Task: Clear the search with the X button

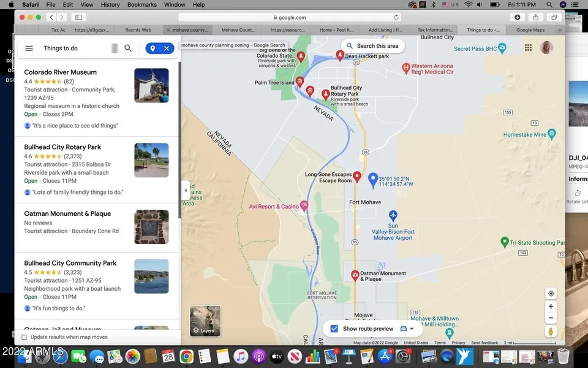Action: point(167,48)
